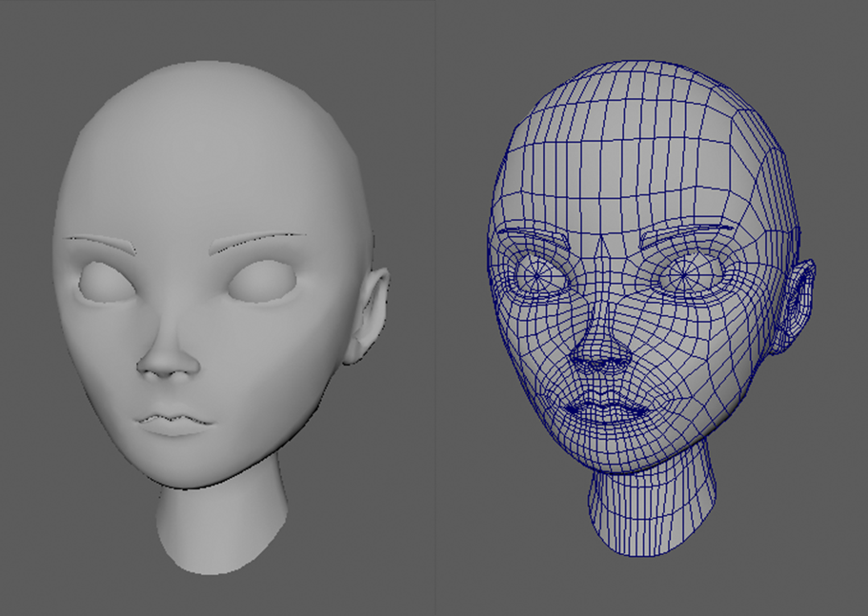This screenshot has width=868, height=616.
Task: Select the left eyebrow on the smooth-shaded head
Action: click(x=99, y=242)
